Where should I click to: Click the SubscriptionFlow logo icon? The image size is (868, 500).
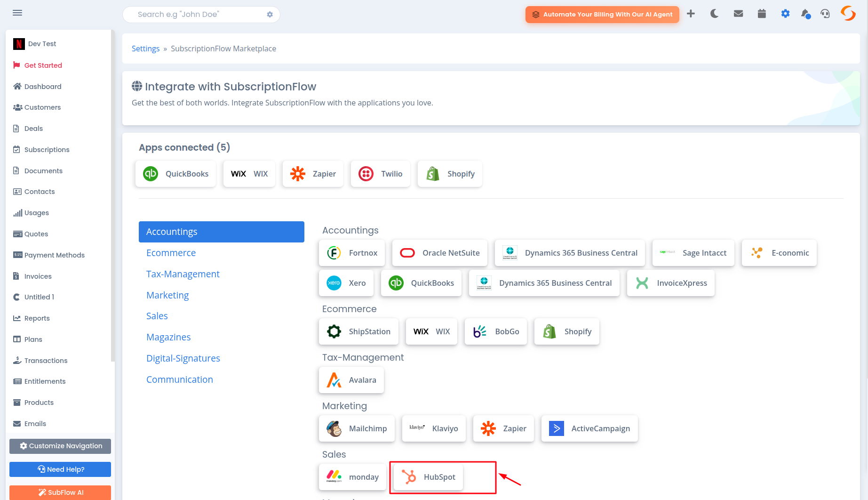coord(848,13)
